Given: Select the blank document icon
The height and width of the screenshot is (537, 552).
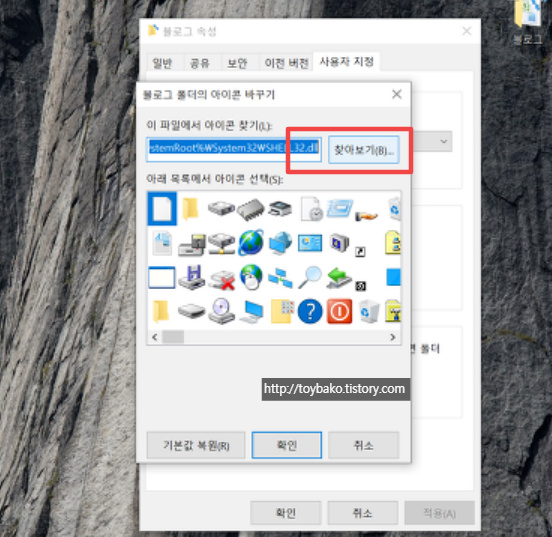Looking at the screenshot, I should tap(162, 208).
